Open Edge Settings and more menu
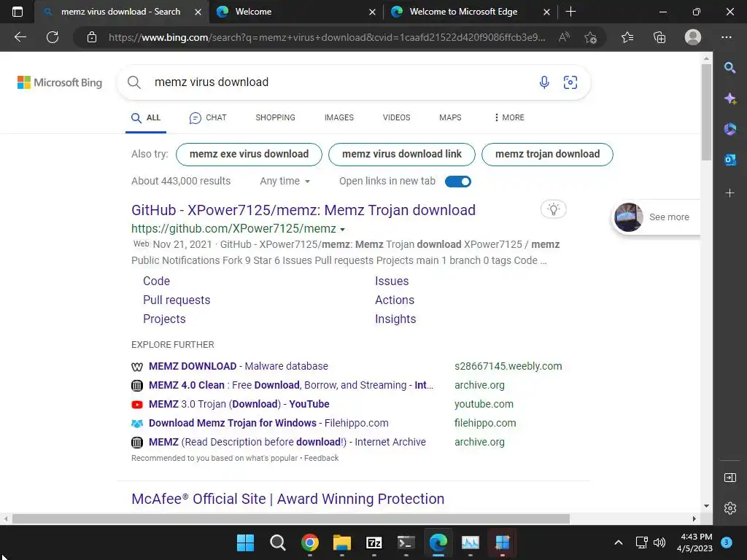This screenshot has height=560, width=747. [727, 37]
